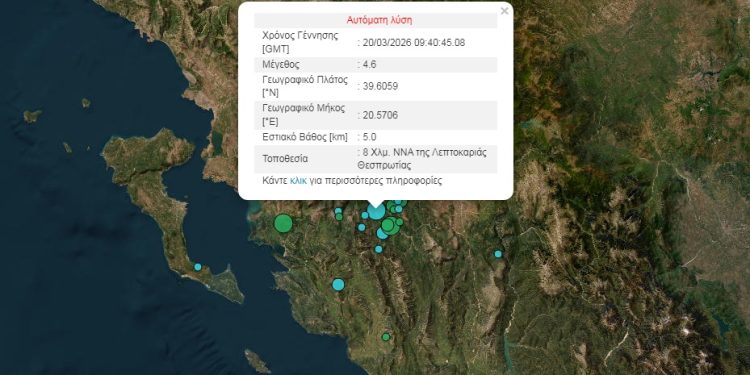Select the isolated cyan marker east of the cluster
This screenshot has height=375, width=750.
498,254
